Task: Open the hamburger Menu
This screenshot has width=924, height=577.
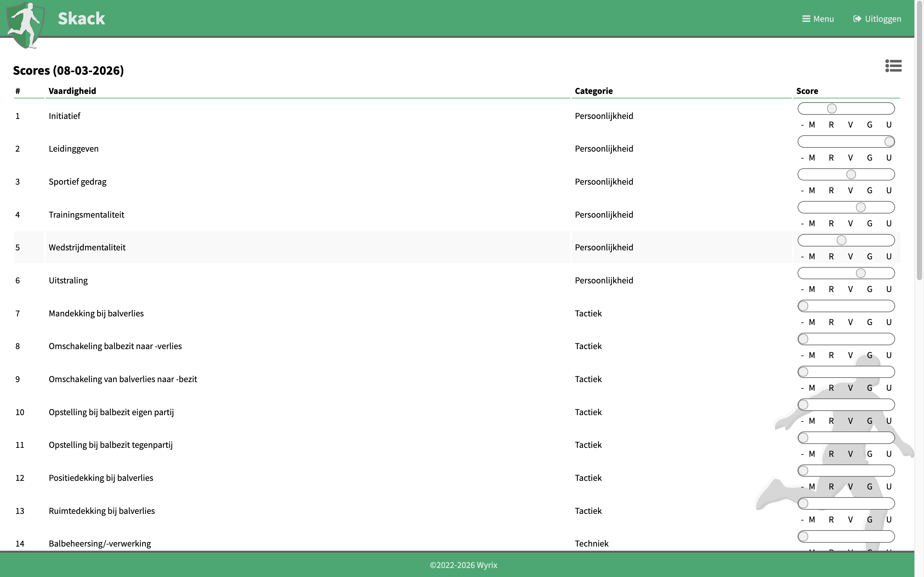Action: pyautogui.click(x=818, y=19)
